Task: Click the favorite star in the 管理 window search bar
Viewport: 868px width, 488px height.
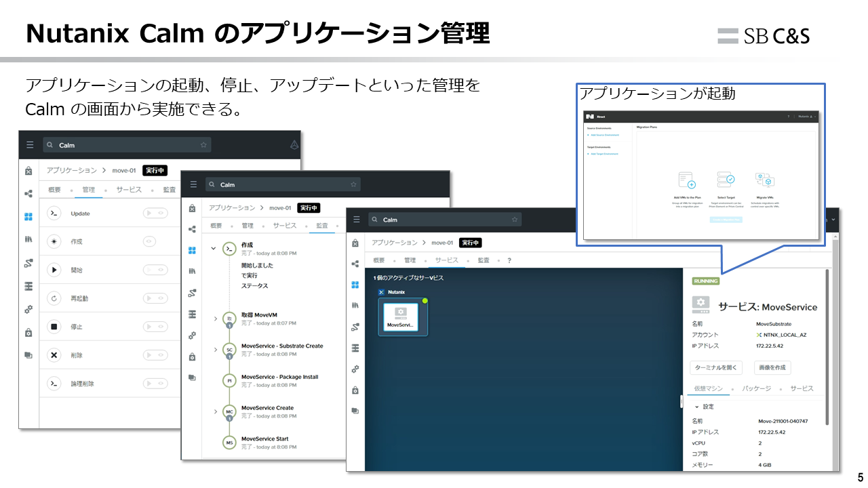Action: 203,145
